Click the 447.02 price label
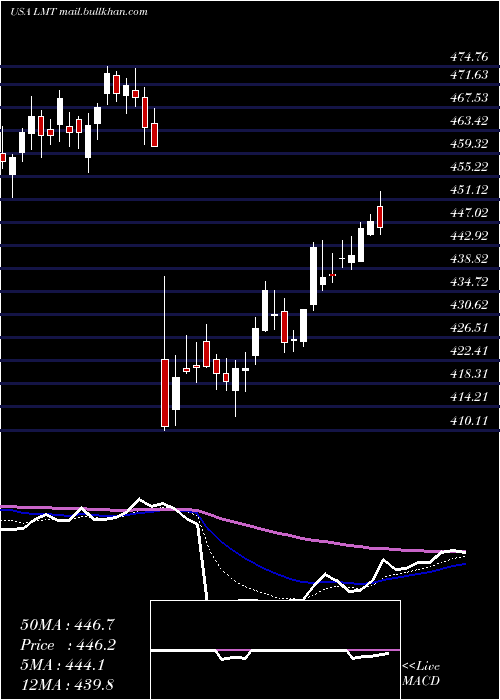Image resolution: width=500 pixels, height=700 pixels. click(x=469, y=212)
